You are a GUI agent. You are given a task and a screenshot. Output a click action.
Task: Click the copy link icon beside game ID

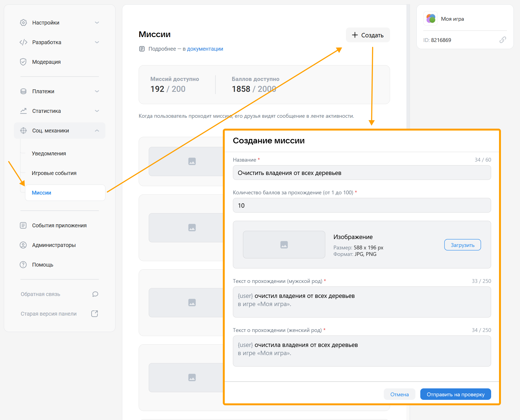tap(503, 40)
